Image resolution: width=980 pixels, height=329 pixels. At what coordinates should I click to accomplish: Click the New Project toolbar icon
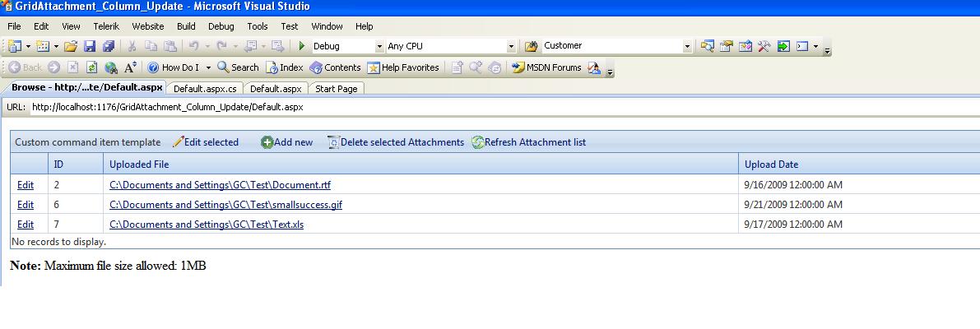16,46
